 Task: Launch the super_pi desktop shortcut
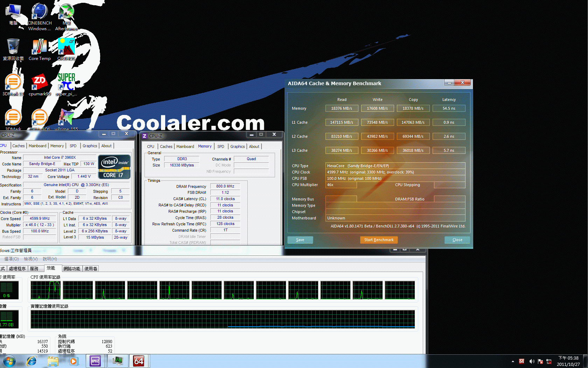coord(66,85)
